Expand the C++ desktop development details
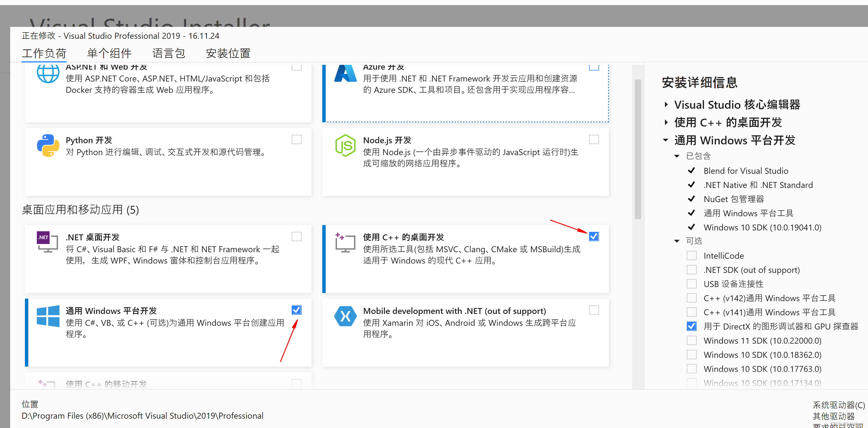This screenshot has height=428, width=868. (x=666, y=122)
